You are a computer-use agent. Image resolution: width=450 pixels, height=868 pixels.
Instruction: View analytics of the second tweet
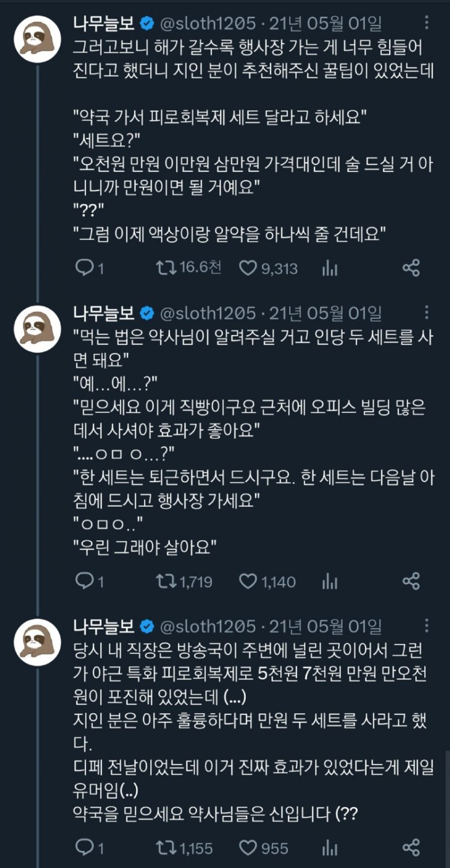(330, 581)
